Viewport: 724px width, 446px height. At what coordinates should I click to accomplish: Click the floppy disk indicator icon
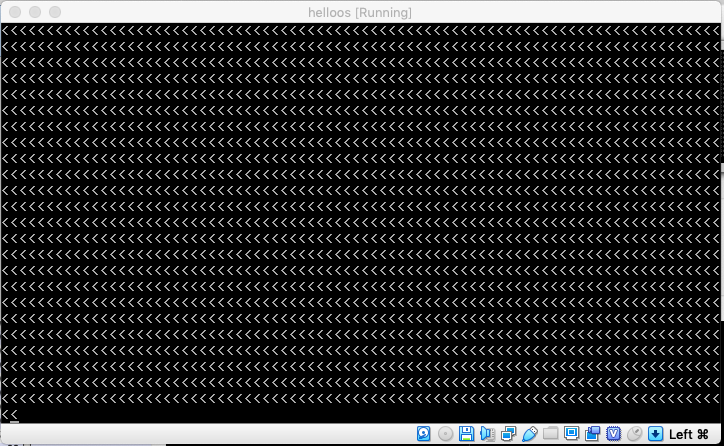point(466,434)
